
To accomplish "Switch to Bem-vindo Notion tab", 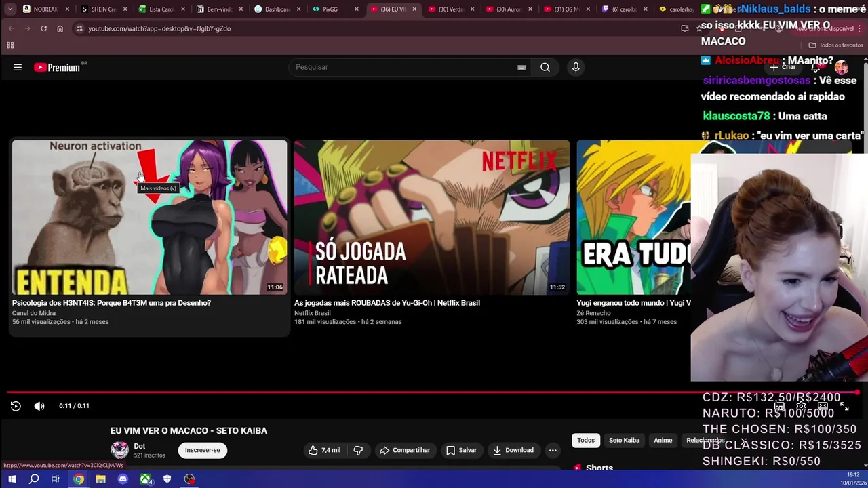I will click(x=219, y=9).
